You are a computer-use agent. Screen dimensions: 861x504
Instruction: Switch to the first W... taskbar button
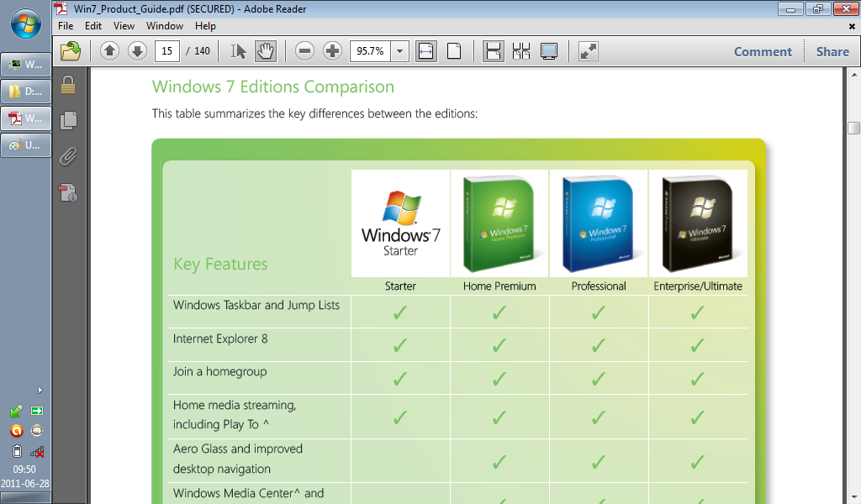[26, 65]
